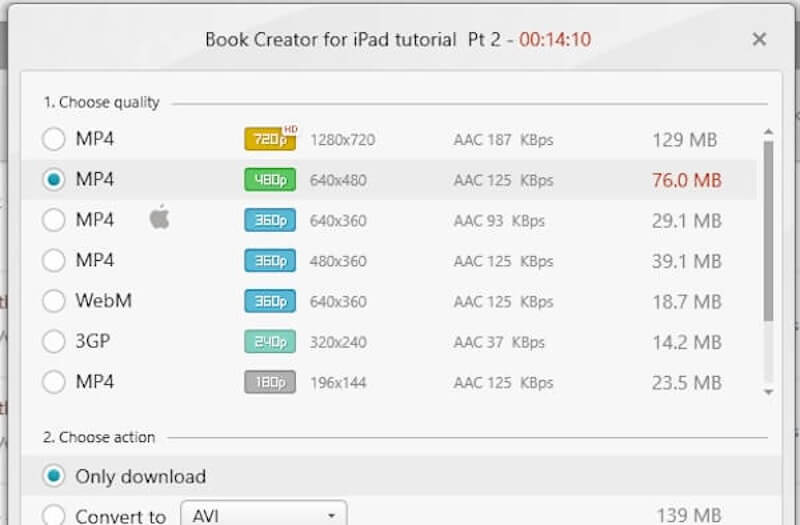Click the green 480p quality badge
The height and width of the screenshot is (525, 800).
[x=270, y=180]
